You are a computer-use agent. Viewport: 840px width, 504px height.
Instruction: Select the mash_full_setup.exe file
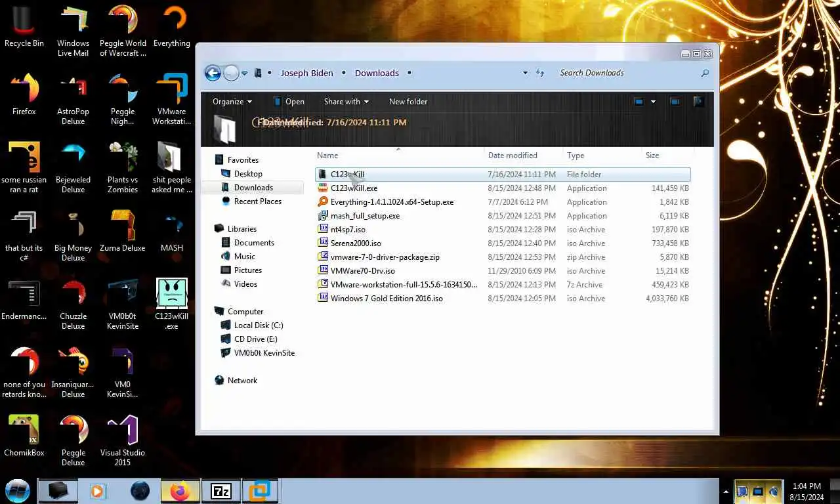[503, 216]
